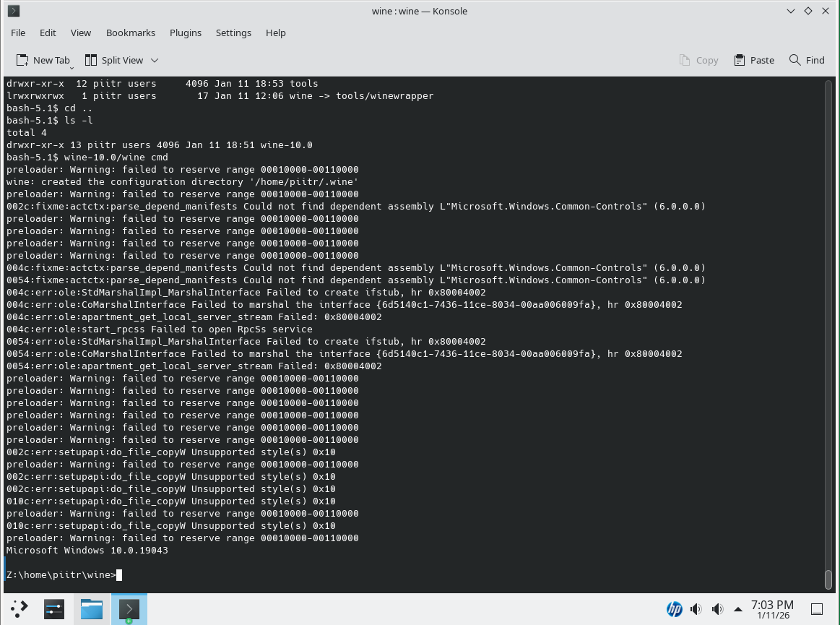This screenshot has width=840, height=625.
Task: Open the Plugins menu
Action: (185, 33)
